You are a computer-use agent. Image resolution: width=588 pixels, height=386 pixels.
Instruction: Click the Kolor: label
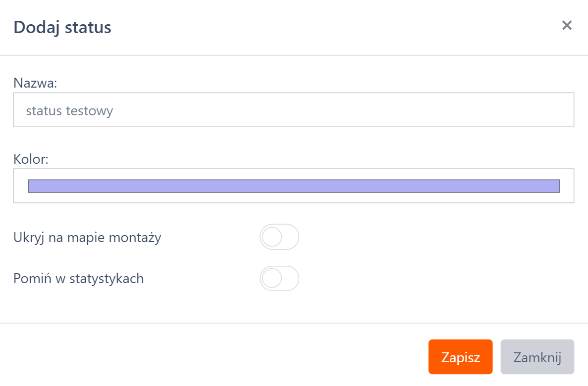tap(31, 159)
